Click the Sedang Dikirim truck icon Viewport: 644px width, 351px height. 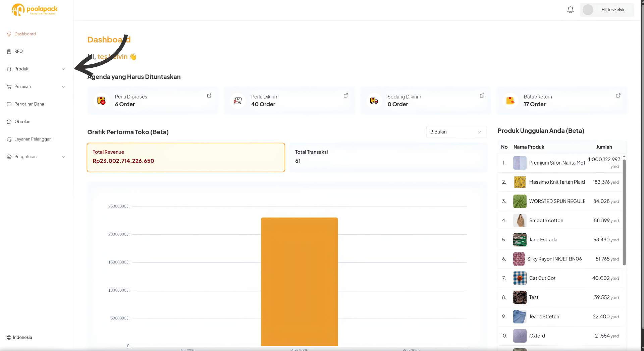tap(374, 101)
